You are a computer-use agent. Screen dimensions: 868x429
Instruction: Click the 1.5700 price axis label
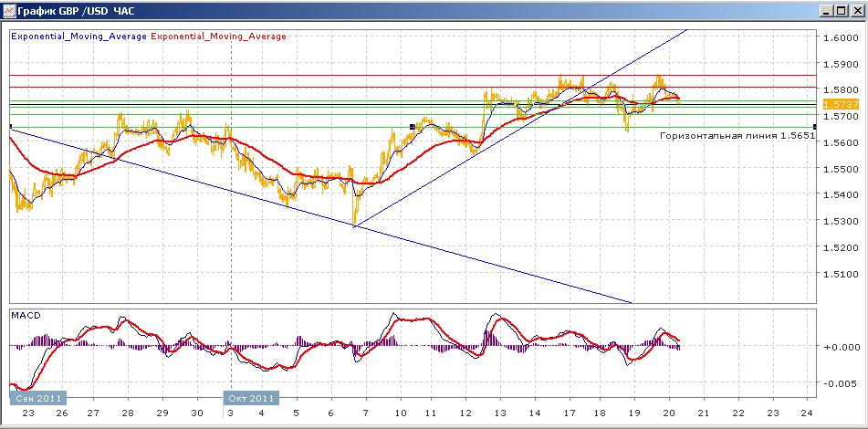coord(839,116)
